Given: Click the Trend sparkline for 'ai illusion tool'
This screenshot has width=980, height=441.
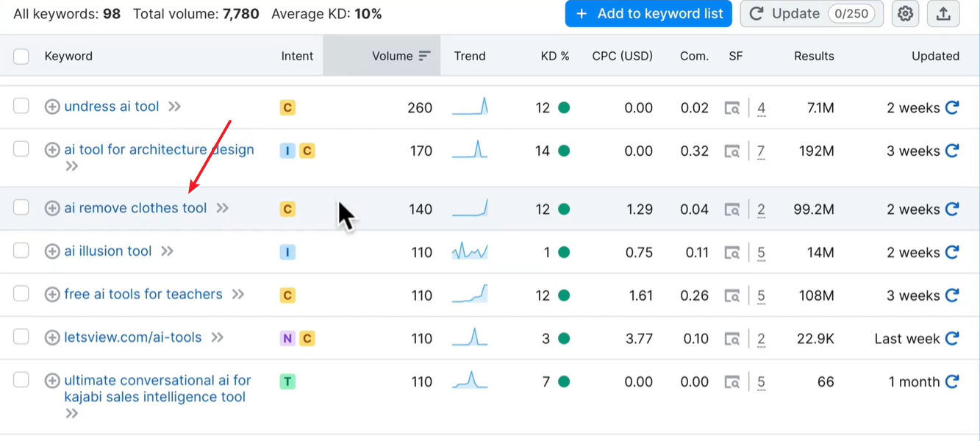Looking at the screenshot, I should click(x=470, y=252).
